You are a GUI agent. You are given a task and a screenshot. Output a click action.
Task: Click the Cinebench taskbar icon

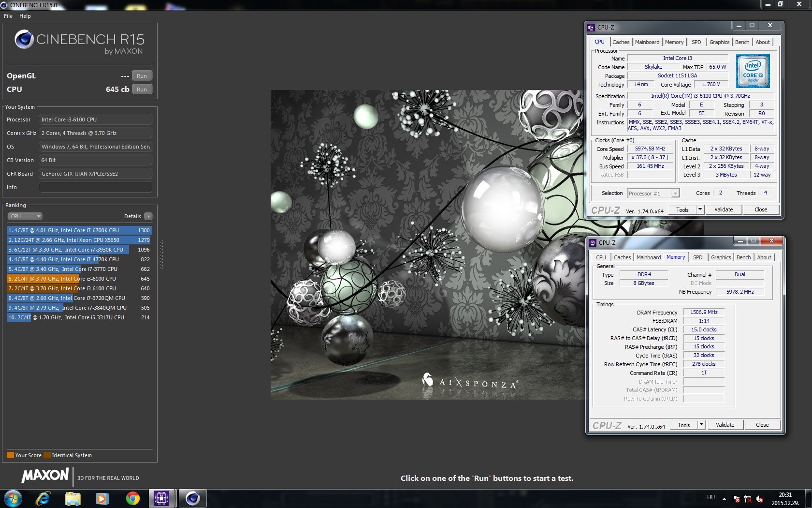[x=192, y=498]
